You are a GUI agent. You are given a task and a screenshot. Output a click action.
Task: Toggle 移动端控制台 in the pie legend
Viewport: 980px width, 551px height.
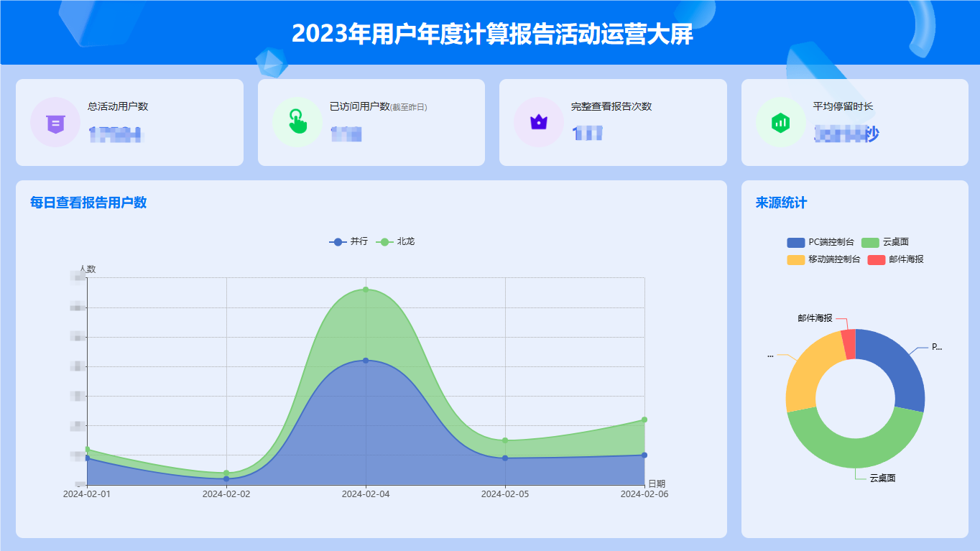coord(823,259)
